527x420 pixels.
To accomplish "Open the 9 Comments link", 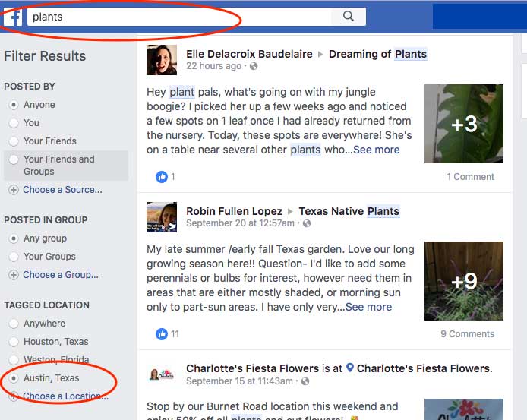I will (468, 334).
